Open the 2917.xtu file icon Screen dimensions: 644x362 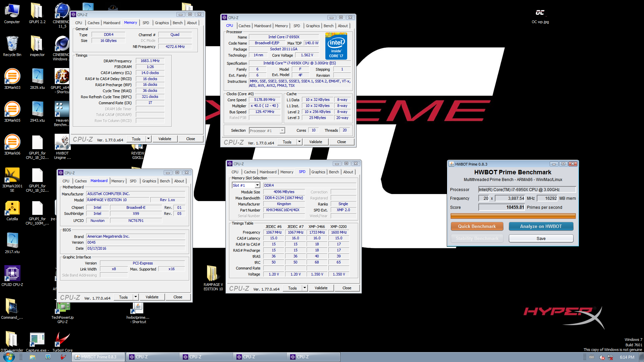click(12, 243)
